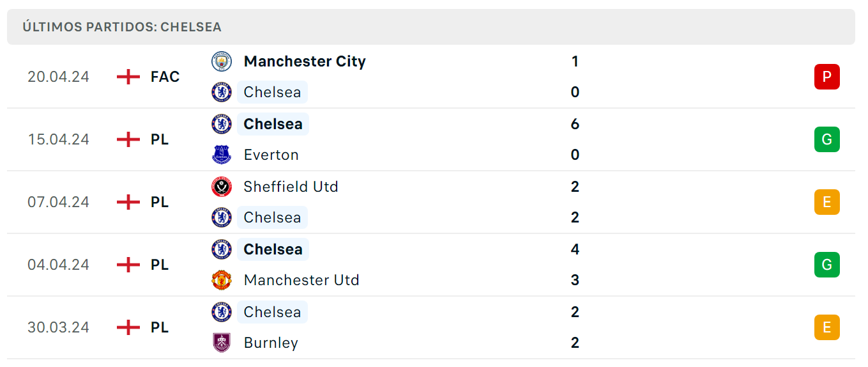Click the England flag beside FAC

pyautogui.click(x=128, y=77)
